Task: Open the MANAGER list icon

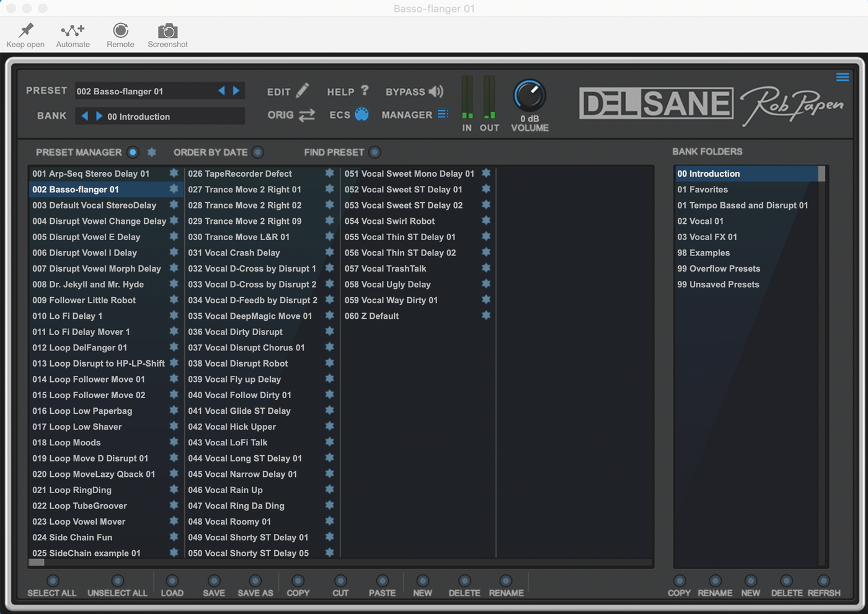Action: click(x=443, y=114)
